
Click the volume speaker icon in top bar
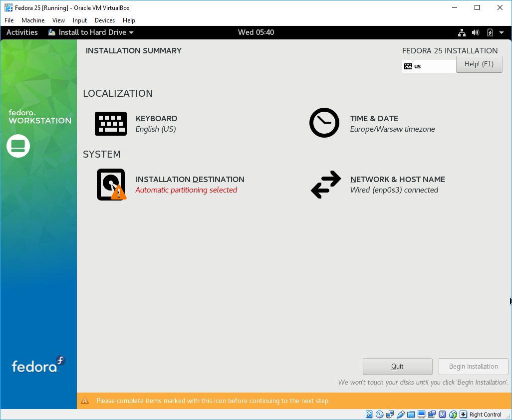476,32
